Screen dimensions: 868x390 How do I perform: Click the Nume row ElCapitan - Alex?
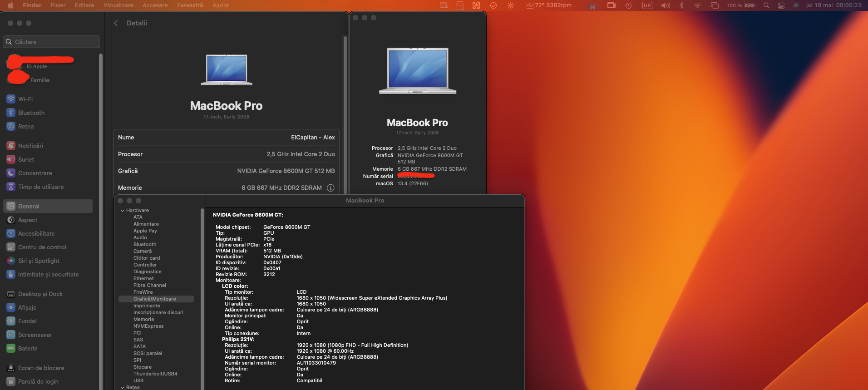tap(227, 137)
